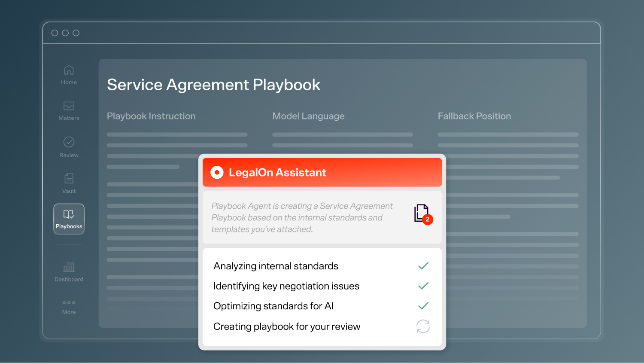Select the Playbook Instruction column header

coord(151,116)
